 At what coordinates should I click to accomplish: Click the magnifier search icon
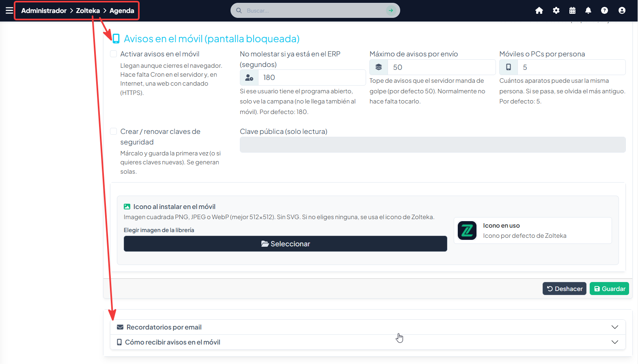(239, 11)
